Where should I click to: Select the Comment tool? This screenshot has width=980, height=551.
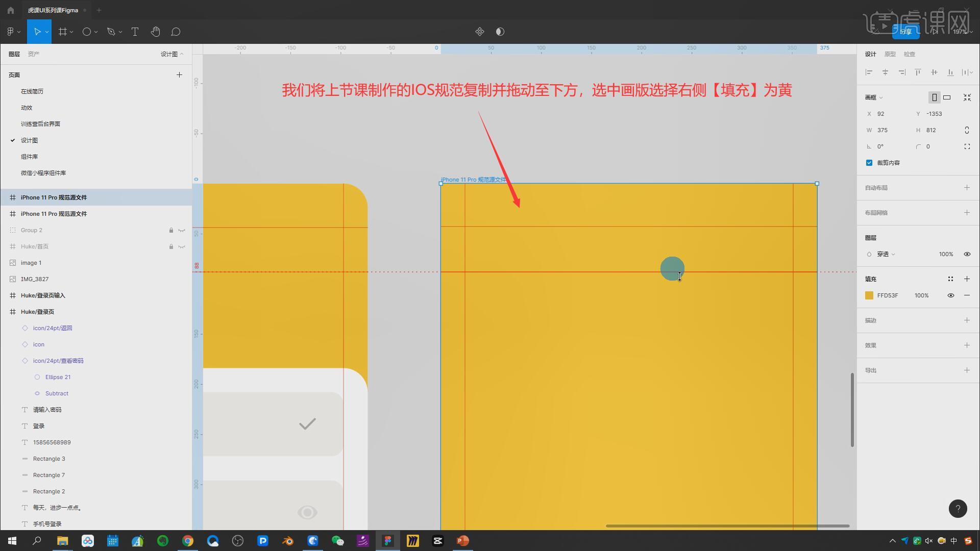(x=176, y=32)
